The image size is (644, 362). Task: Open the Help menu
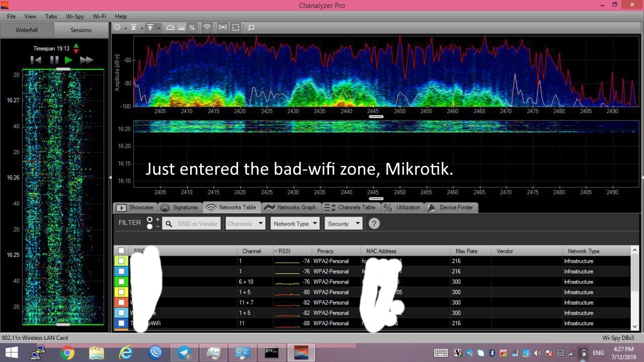[x=121, y=16]
